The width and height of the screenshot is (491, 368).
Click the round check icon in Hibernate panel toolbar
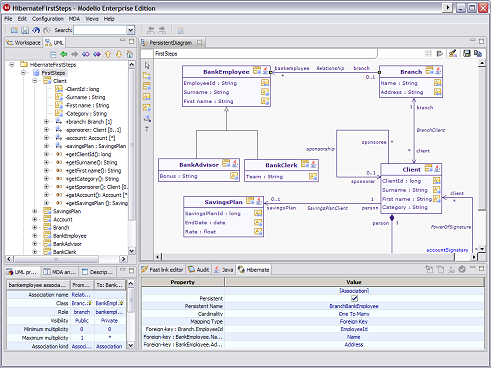pyautogui.click(x=462, y=269)
